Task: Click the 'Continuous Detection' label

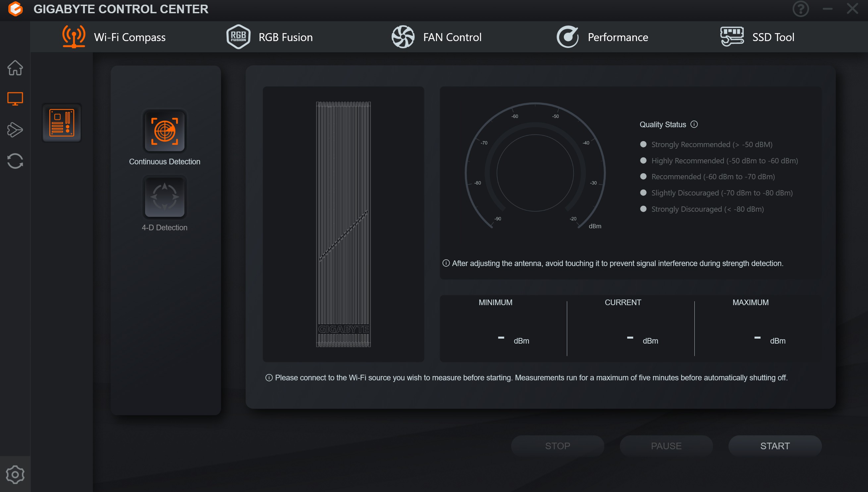Action: (165, 162)
